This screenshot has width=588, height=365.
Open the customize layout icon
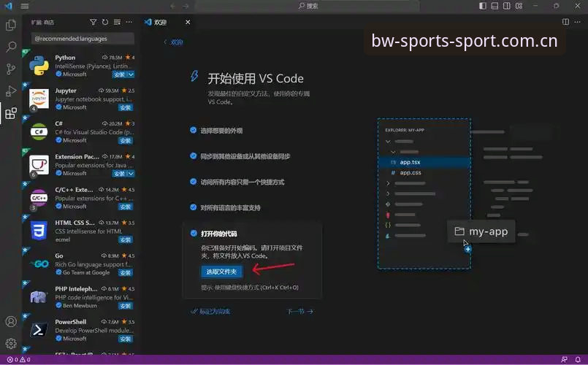(519, 6)
